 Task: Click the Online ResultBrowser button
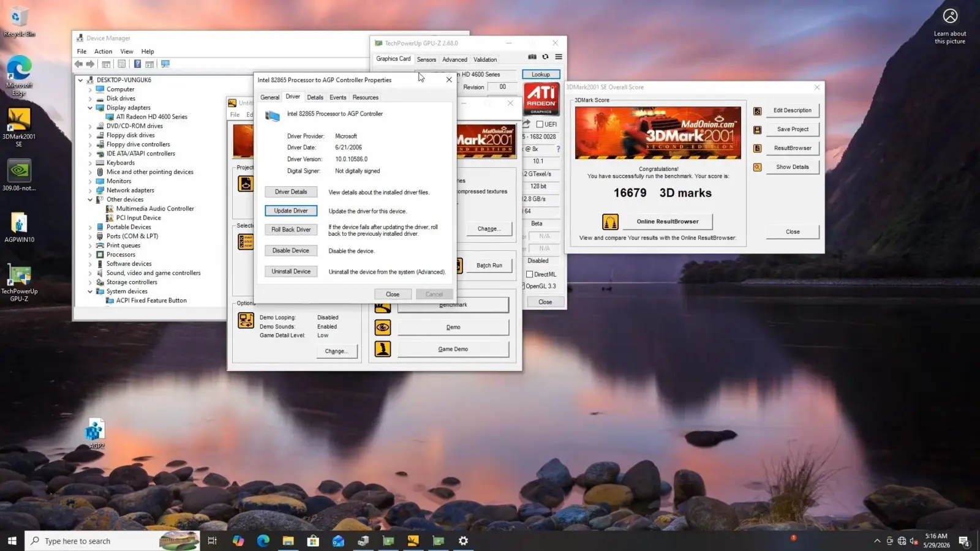click(x=668, y=222)
